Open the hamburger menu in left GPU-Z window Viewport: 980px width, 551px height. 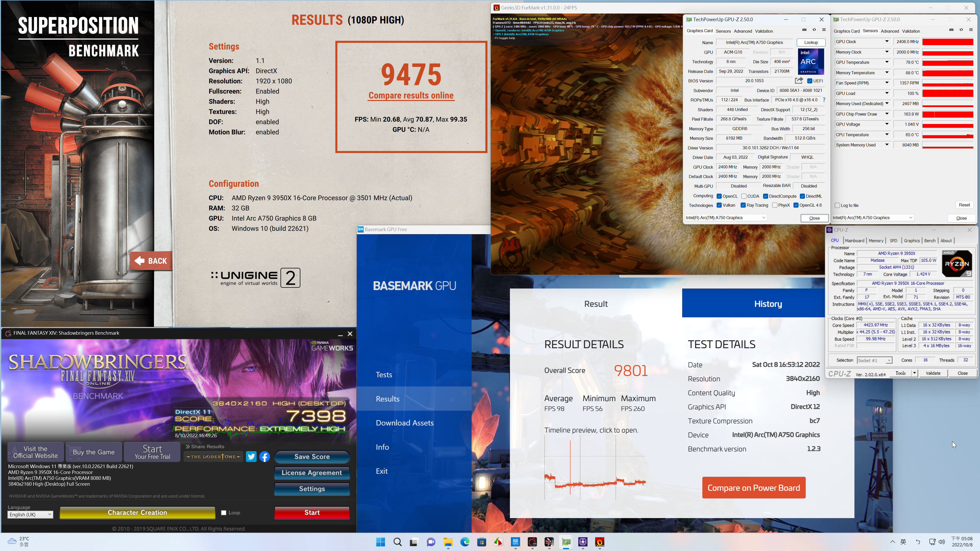pyautogui.click(x=824, y=30)
